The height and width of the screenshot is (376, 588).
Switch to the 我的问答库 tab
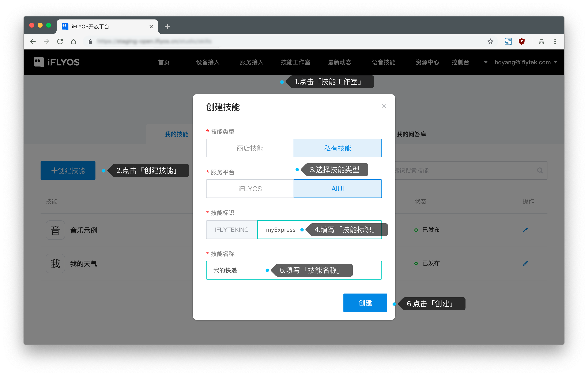411,134
